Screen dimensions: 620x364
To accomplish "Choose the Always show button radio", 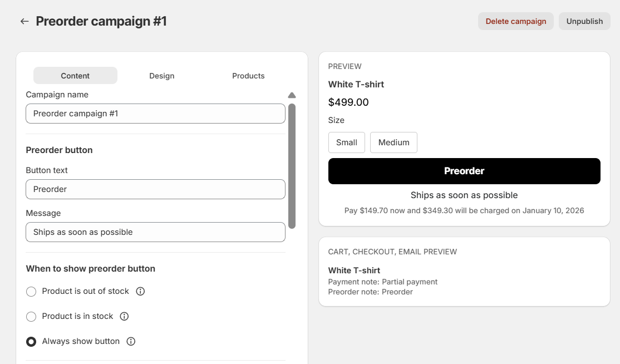I will point(31,342).
